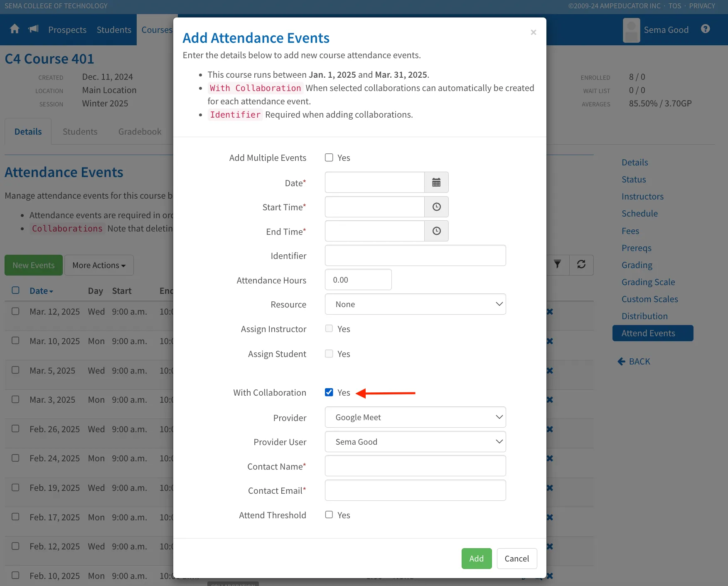The image size is (728, 586).
Task: Uncheck the With Collaboration checkbox
Action: [329, 392]
